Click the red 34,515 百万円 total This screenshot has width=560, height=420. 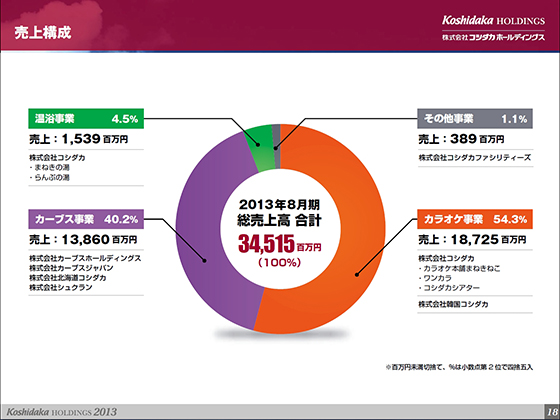click(x=279, y=244)
